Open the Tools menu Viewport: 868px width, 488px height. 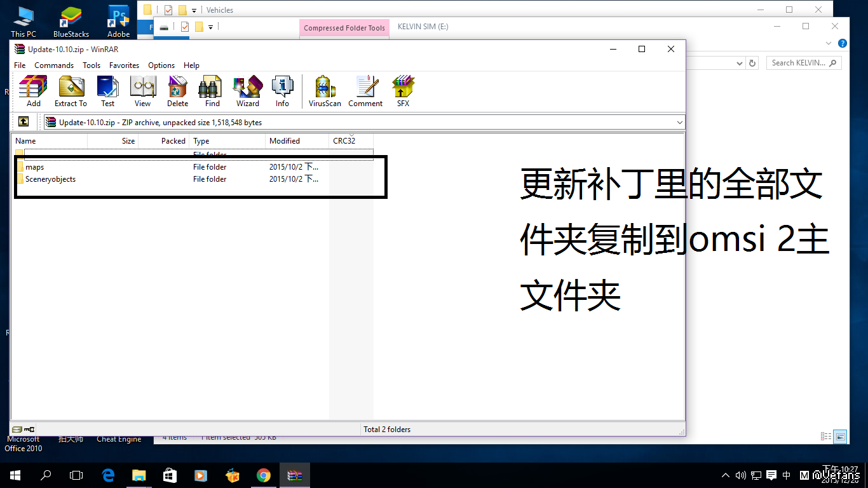click(x=92, y=65)
